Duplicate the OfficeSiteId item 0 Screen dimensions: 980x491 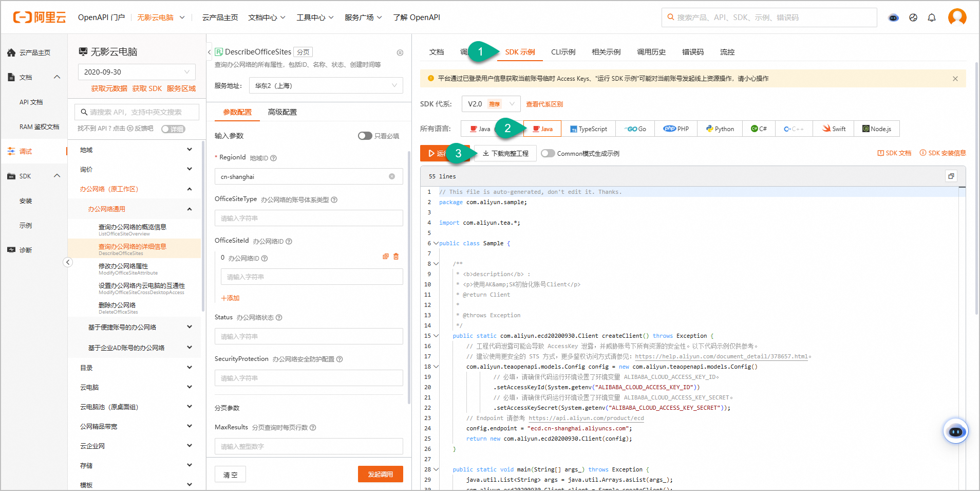(x=386, y=256)
